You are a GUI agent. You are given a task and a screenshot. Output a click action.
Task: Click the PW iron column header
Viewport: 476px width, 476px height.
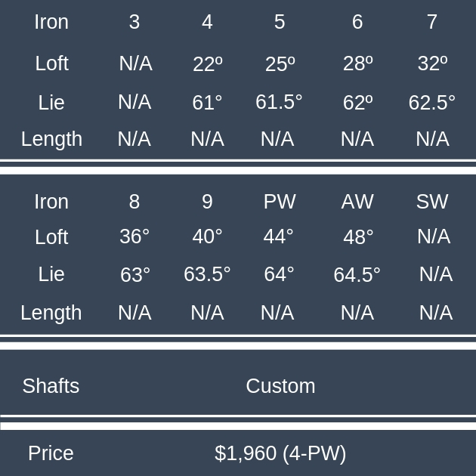(280, 202)
